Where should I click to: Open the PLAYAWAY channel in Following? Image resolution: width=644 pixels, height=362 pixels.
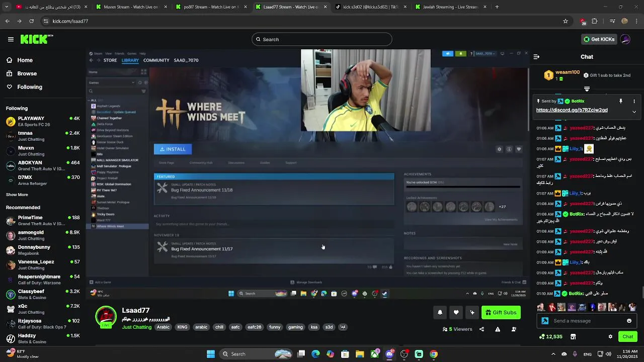[x=43, y=121]
